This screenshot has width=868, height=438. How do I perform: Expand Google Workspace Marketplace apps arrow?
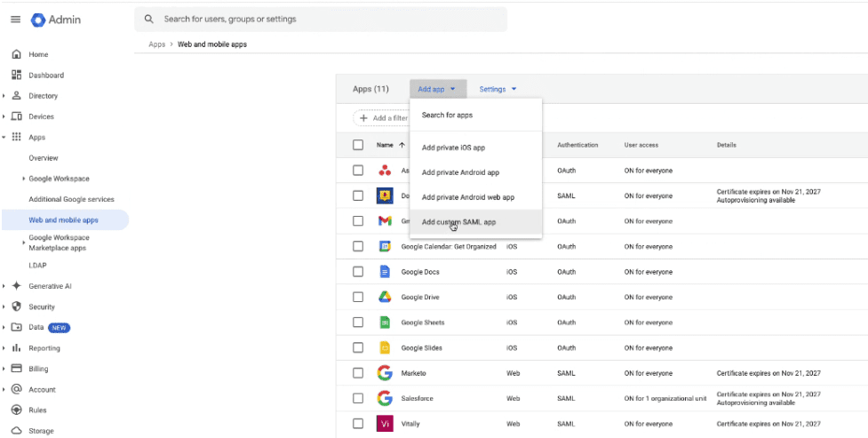[23, 243]
